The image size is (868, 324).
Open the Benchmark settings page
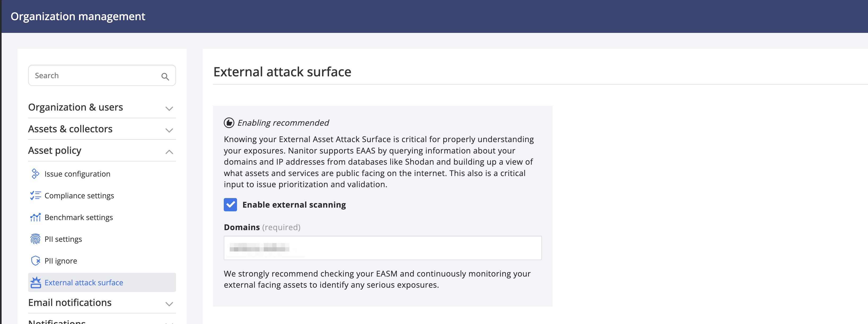[x=78, y=217]
